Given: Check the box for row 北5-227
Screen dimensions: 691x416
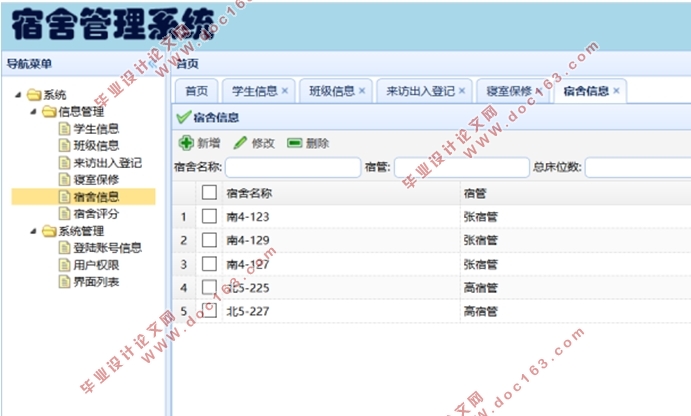Looking at the screenshot, I should point(209,311).
